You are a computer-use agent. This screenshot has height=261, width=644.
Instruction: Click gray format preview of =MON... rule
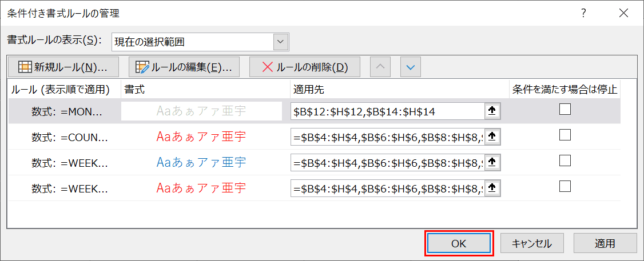pos(201,111)
